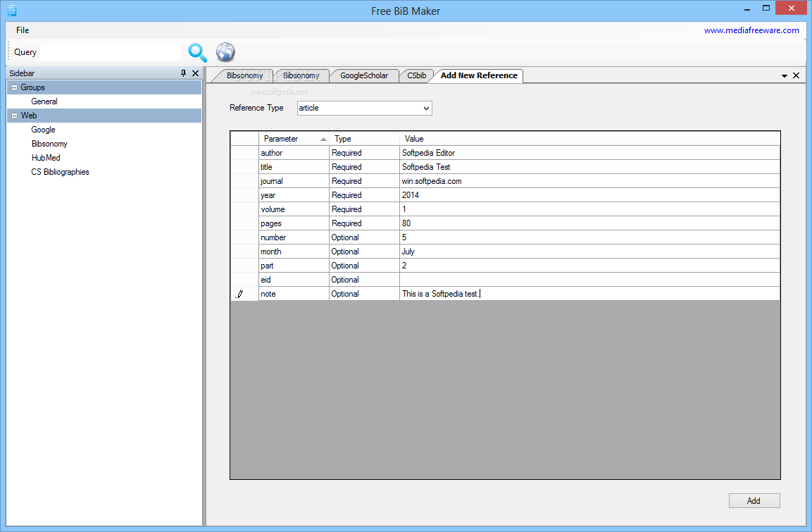Switch to the first Bibsonomy tab
Viewport: 812px width, 532px height.
(x=244, y=75)
